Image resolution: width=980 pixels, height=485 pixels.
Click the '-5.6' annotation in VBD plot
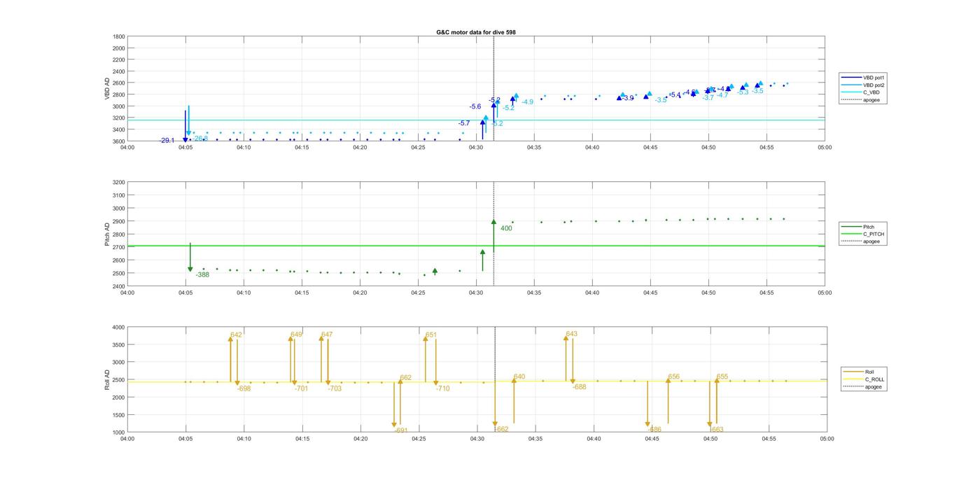pyautogui.click(x=475, y=106)
